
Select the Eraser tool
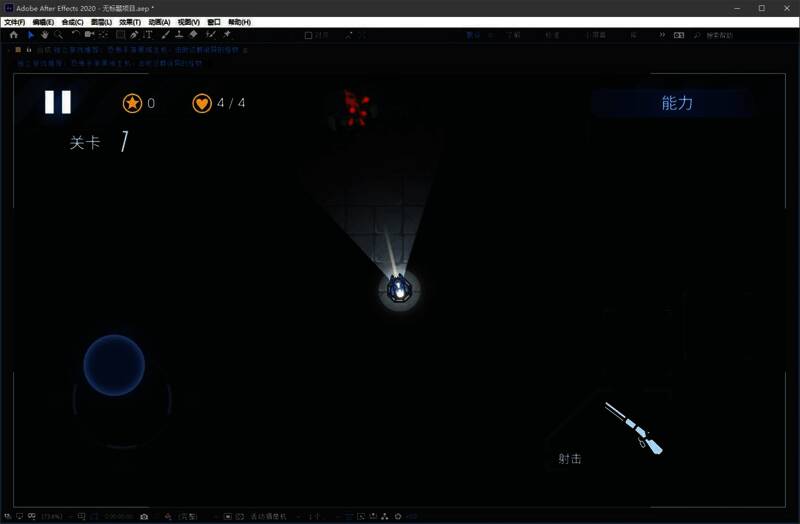(193, 35)
